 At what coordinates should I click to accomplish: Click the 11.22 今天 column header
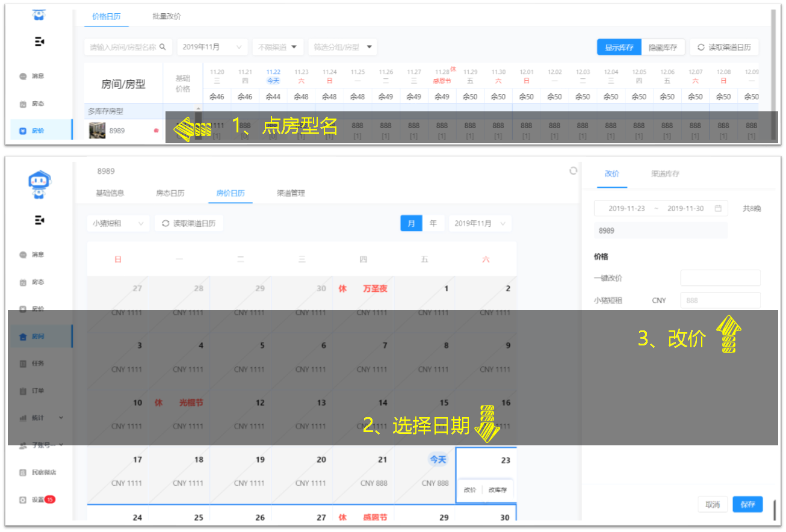[273, 76]
